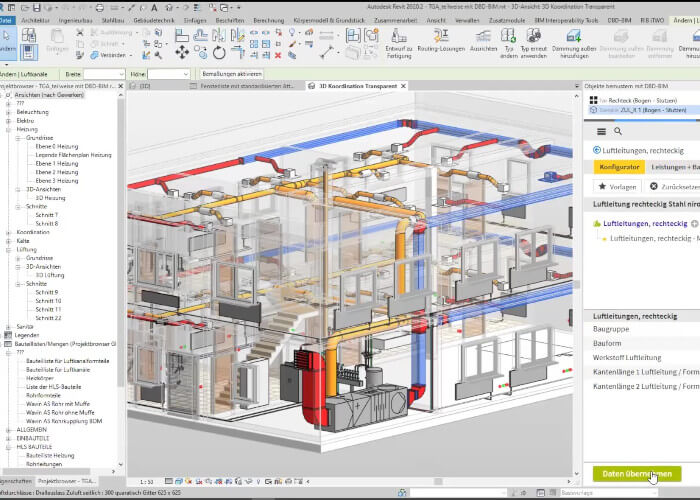Open the Heizkörper schedule
The width and height of the screenshot is (700, 500).
40,379
